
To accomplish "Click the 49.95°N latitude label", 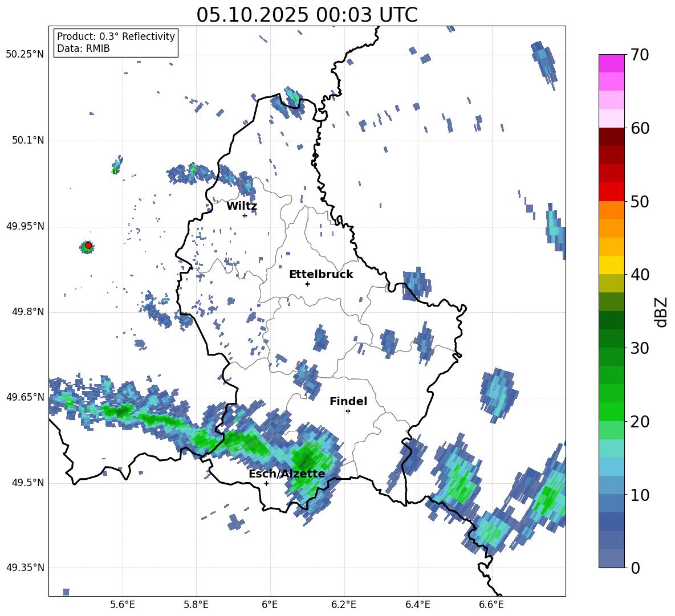I will [x=25, y=226].
